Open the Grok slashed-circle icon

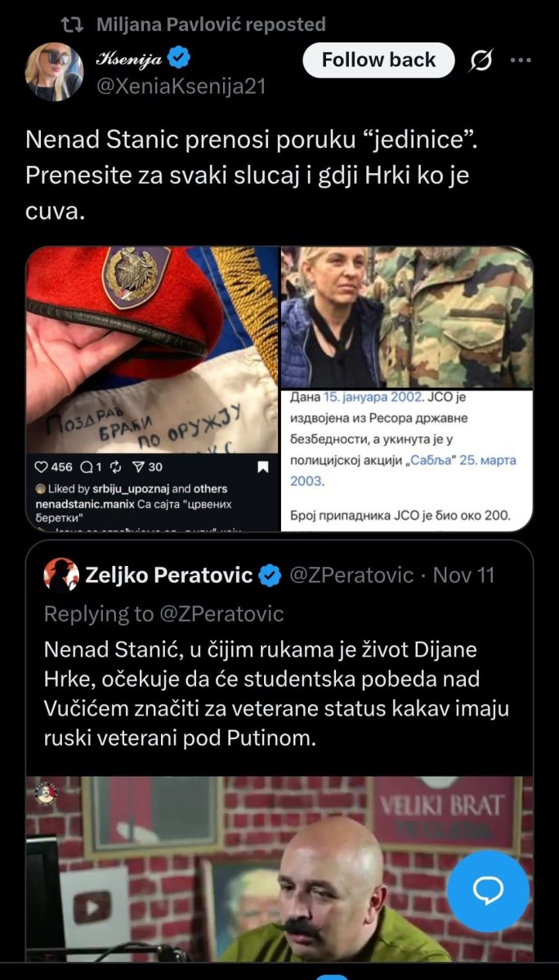coord(482,60)
